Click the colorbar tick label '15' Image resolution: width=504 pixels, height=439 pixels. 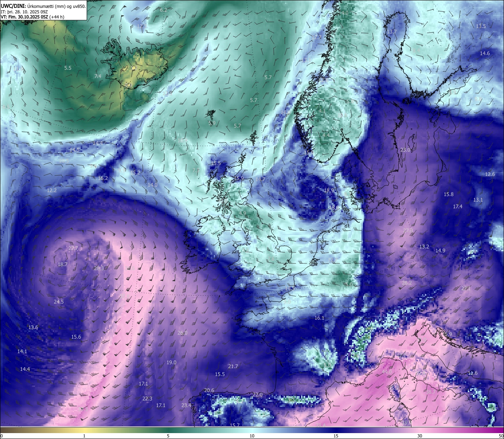(x=336, y=436)
